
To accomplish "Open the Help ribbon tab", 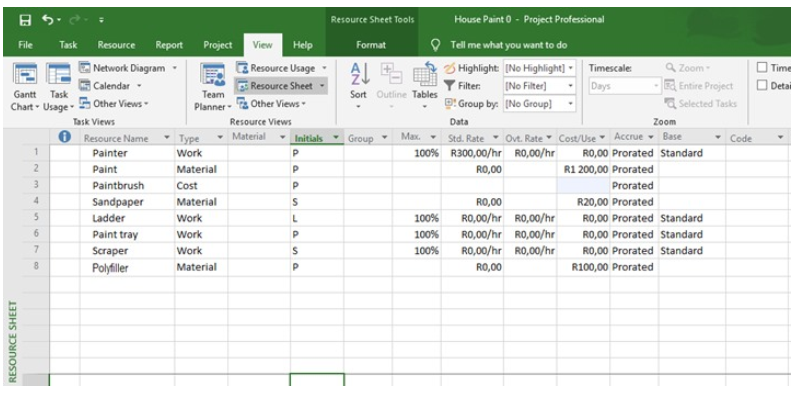I will 303,45.
